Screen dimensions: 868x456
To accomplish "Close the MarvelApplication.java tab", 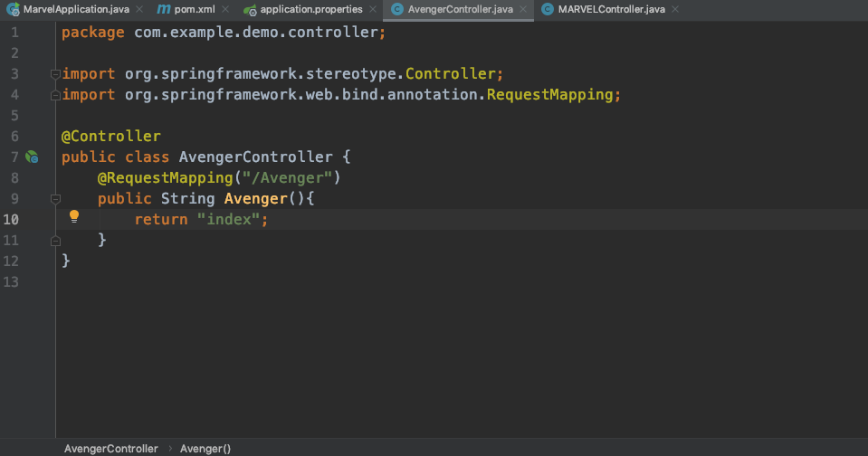I will pos(139,9).
